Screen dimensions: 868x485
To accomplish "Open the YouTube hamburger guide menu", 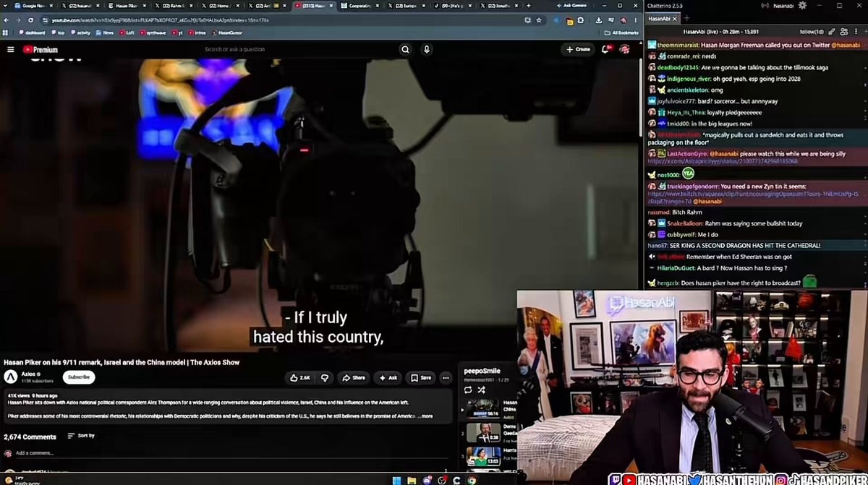I will [10, 49].
